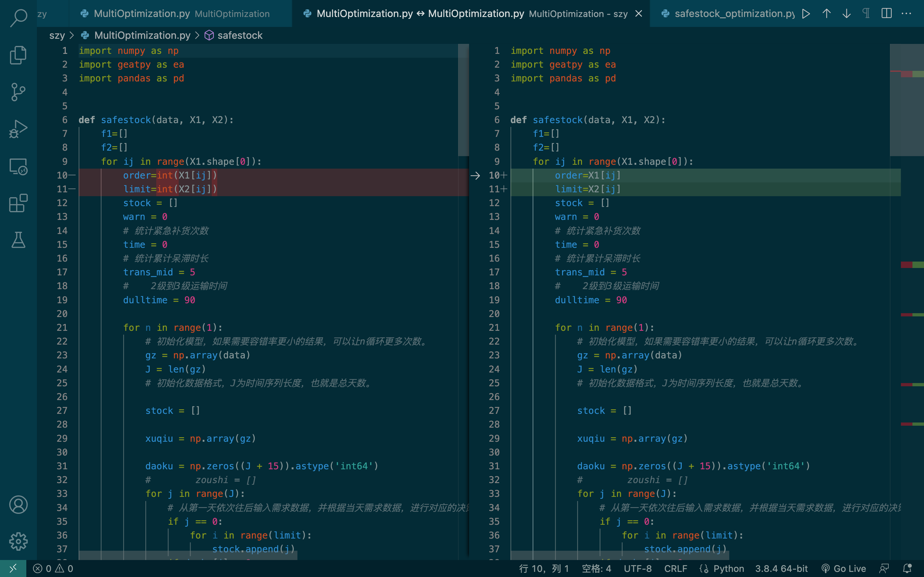Click the left editor vertical scrollbar

click(x=463, y=100)
